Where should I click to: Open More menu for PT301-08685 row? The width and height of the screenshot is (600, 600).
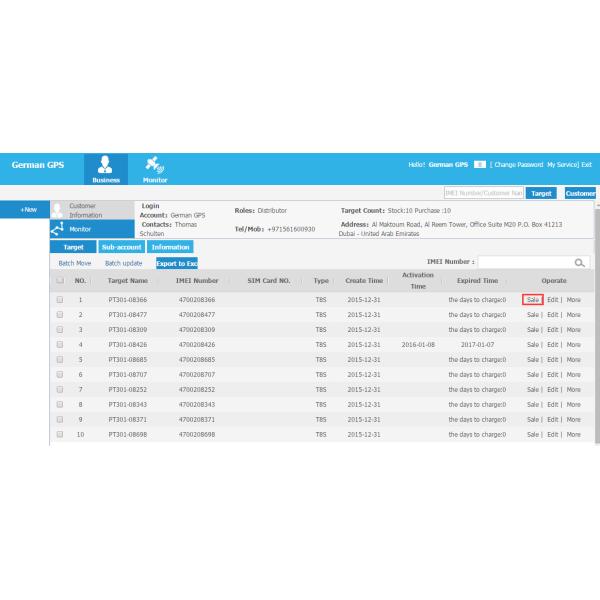[x=573, y=359]
